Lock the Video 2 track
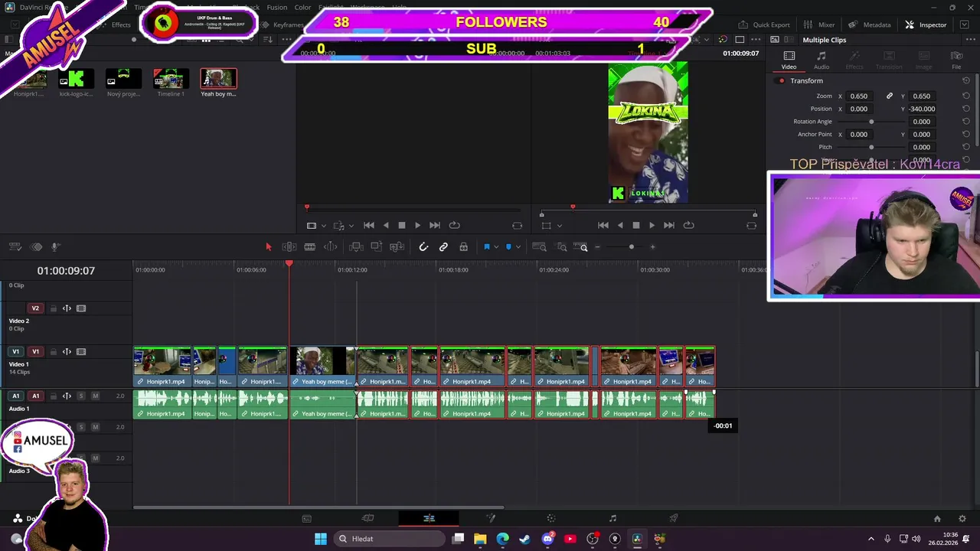Image resolution: width=980 pixels, height=551 pixels. pos(54,308)
